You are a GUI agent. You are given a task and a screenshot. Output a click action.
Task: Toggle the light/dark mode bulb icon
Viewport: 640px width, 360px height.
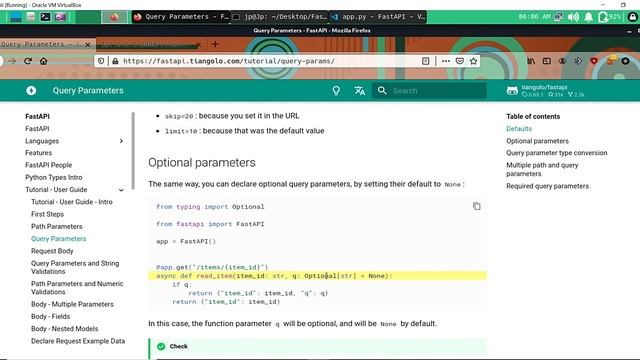(336, 91)
